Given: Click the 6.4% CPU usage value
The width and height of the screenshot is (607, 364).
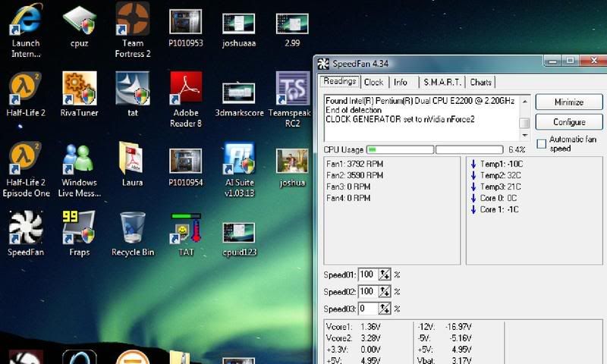Looking at the screenshot, I should (x=517, y=149).
